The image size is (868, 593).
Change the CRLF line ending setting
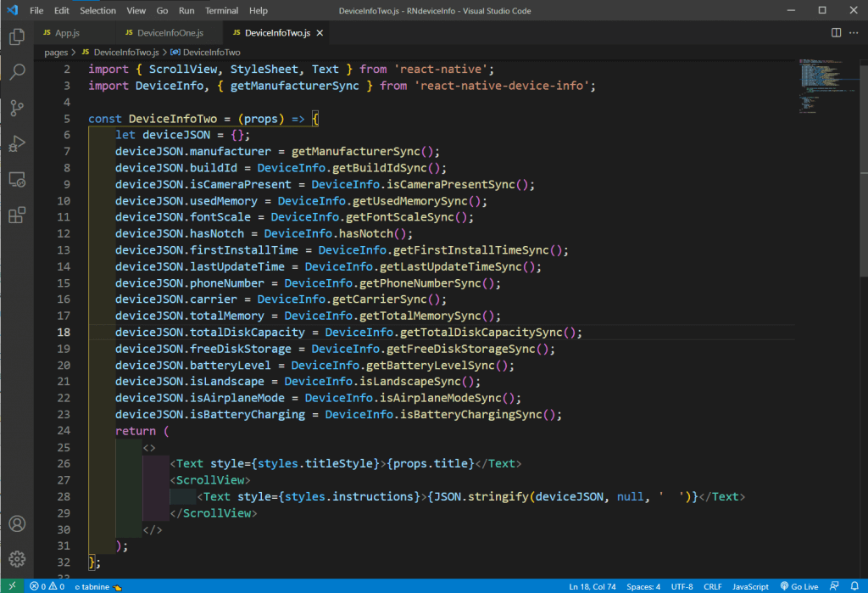click(x=712, y=586)
